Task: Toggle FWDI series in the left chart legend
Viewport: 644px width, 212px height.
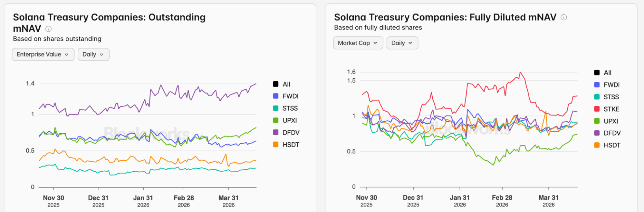Action: point(290,96)
